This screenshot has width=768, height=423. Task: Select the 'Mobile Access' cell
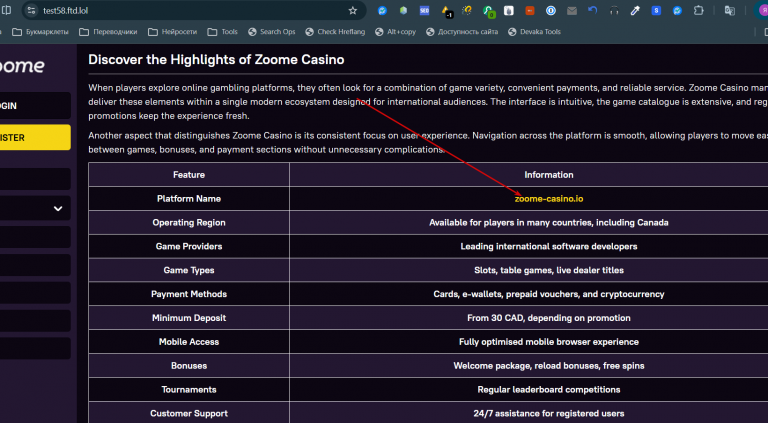pyautogui.click(x=189, y=342)
